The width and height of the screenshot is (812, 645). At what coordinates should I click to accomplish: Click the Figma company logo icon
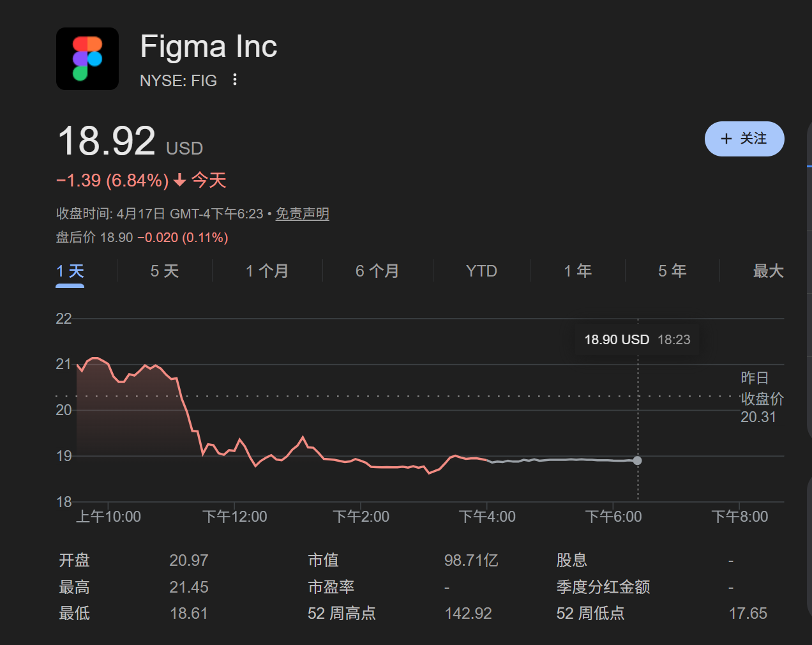point(87,58)
